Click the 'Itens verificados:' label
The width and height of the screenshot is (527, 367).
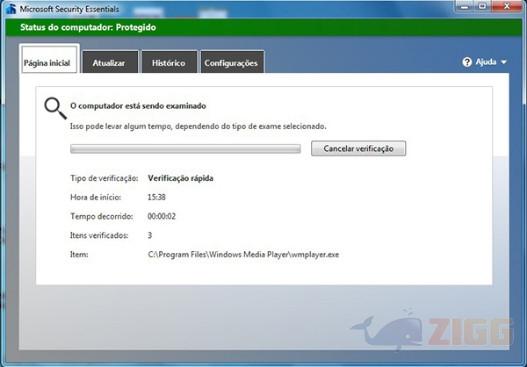(99, 235)
